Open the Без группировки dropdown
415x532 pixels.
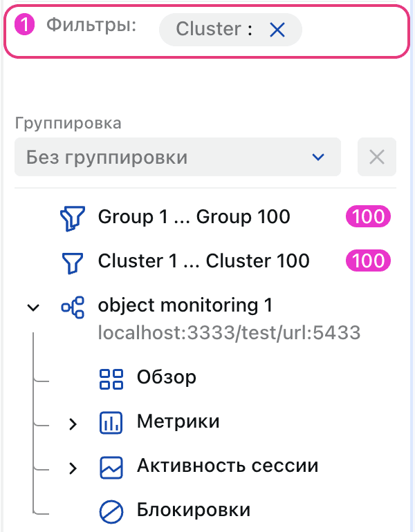click(x=177, y=157)
